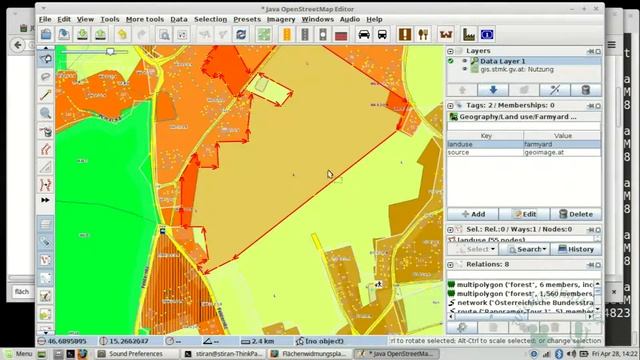Click the green map imagery toolbar icon

(264, 35)
